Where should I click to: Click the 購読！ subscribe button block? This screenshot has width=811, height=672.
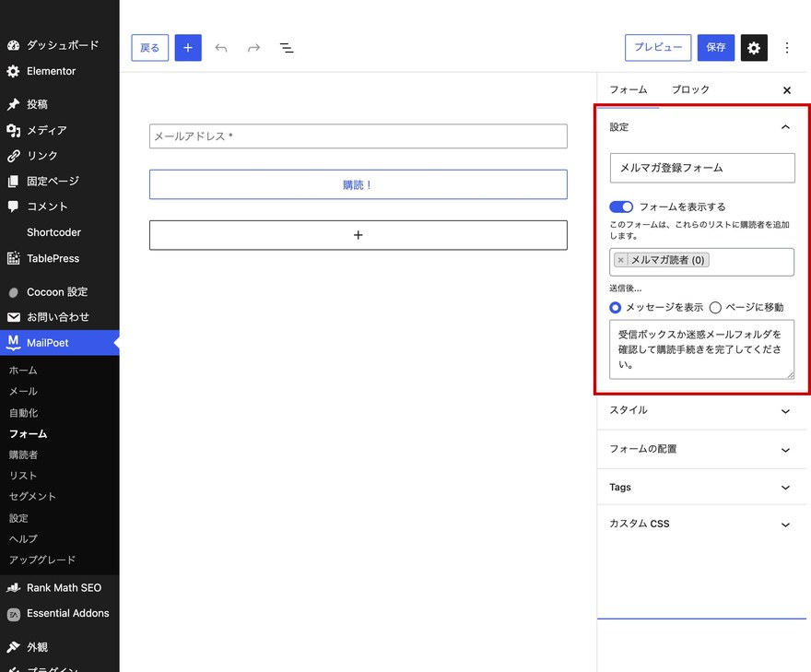point(358,184)
